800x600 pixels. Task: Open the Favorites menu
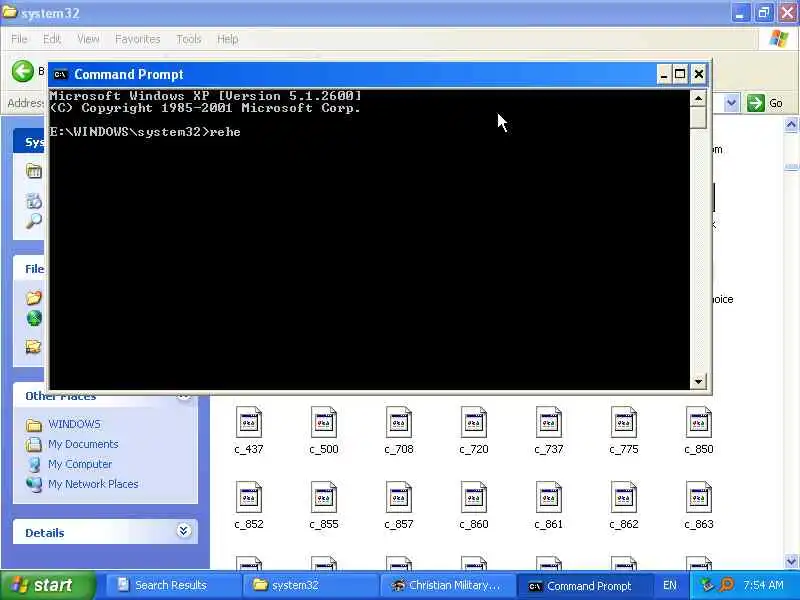[138, 39]
